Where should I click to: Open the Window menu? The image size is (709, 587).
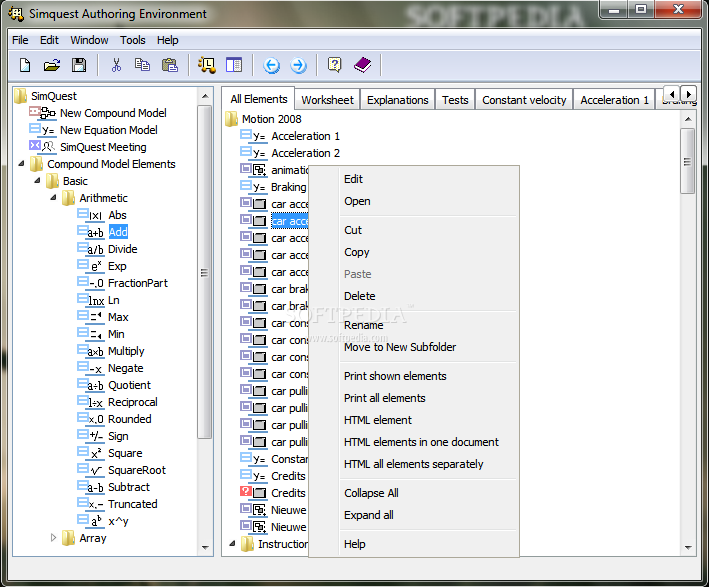click(x=89, y=40)
